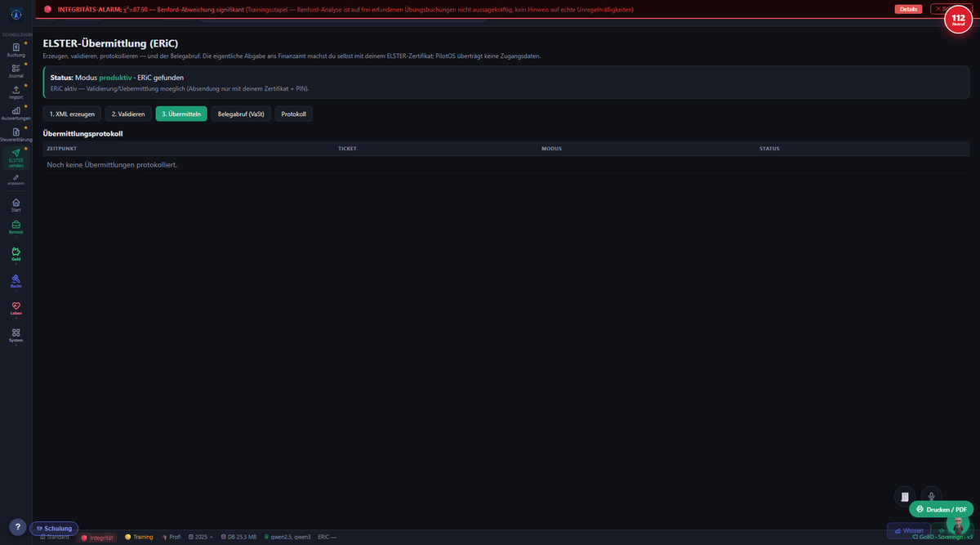Viewport: 980px width, 545px height.
Task: Click the PilotOS logo at top left
Action: point(16,16)
